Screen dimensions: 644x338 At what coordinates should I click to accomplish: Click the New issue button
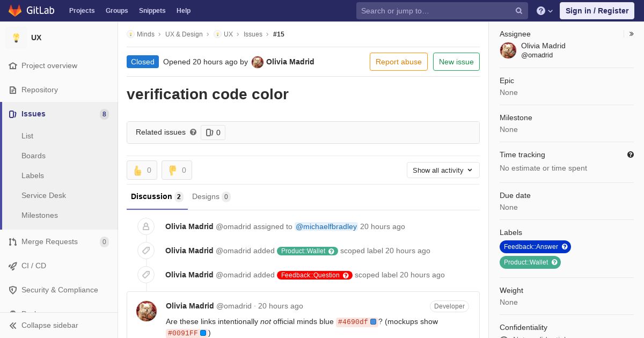tap(456, 62)
